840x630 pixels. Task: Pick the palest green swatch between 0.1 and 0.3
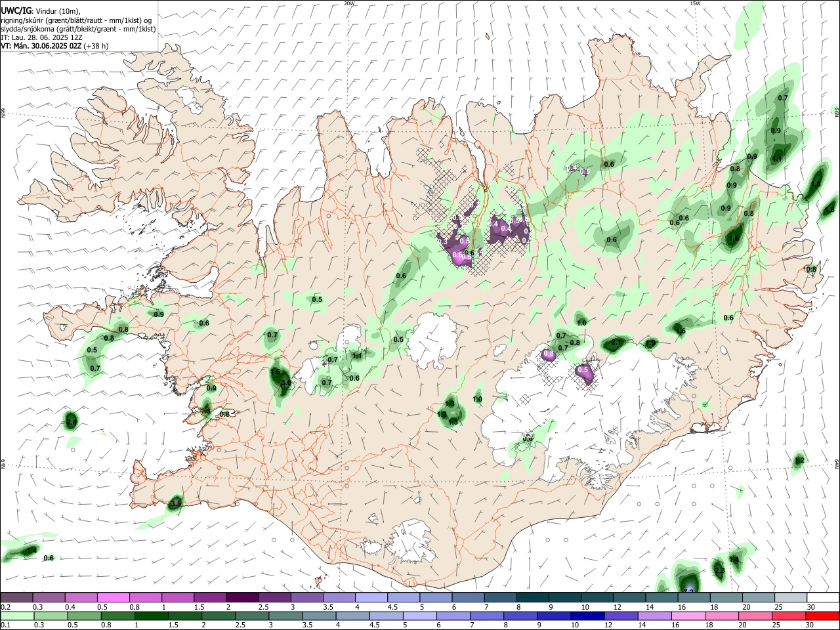[x=17, y=616]
